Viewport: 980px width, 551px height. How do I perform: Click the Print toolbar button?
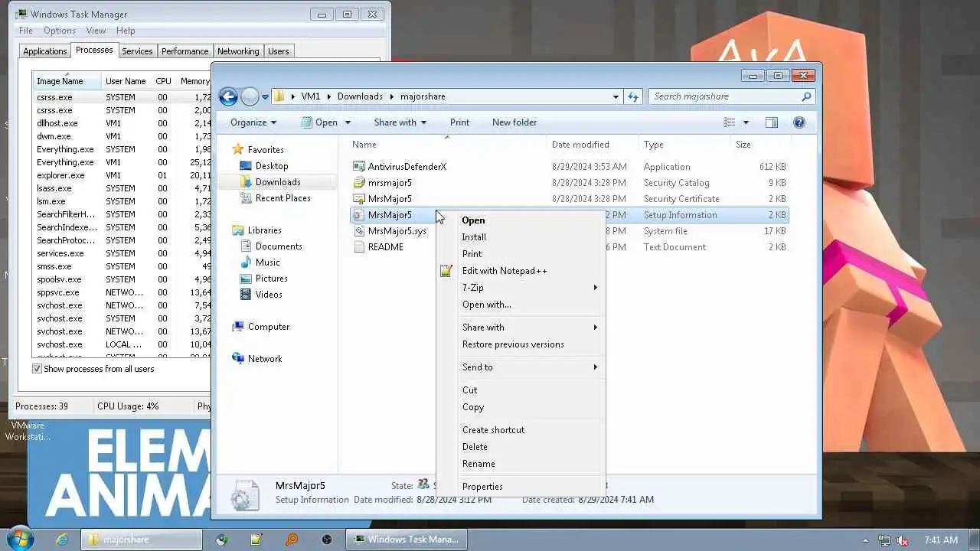[459, 122]
